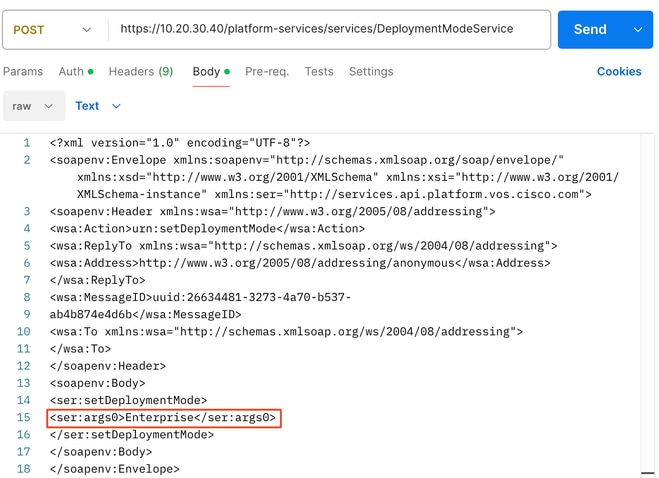This screenshot has width=659, height=478.
Task: Open the Headers (9) tab
Action: click(141, 72)
